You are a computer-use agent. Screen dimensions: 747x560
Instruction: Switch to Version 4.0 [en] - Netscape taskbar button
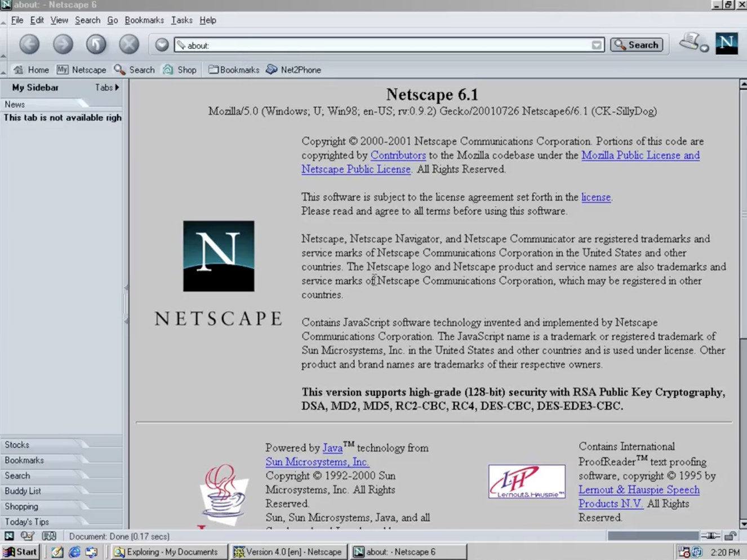[x=288, y=552]
